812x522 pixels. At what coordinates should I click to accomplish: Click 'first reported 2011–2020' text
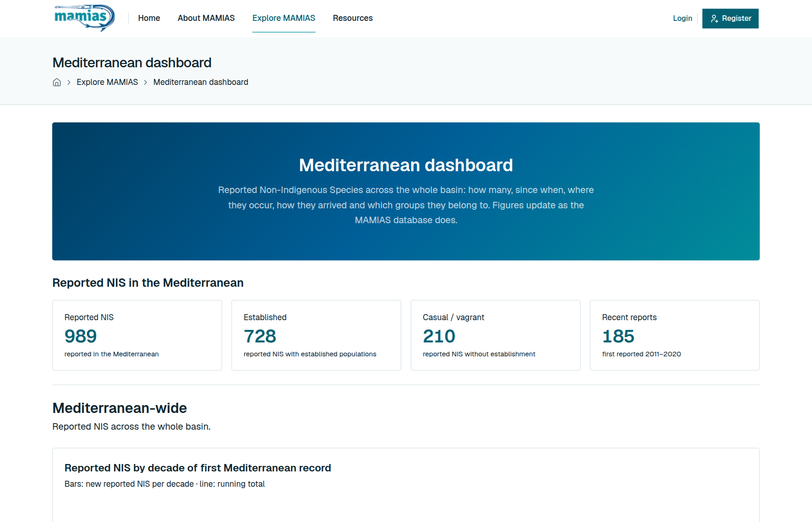pos(641,354)
